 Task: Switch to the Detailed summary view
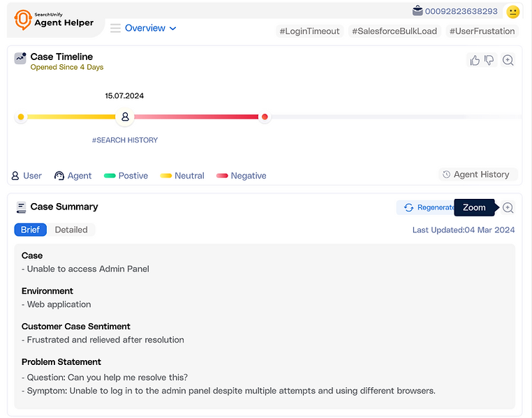tap(71, 230)
